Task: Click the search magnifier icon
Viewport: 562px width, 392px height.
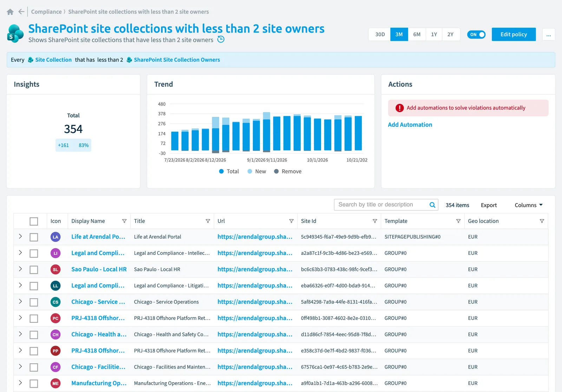Action: [x=432, y=205]
